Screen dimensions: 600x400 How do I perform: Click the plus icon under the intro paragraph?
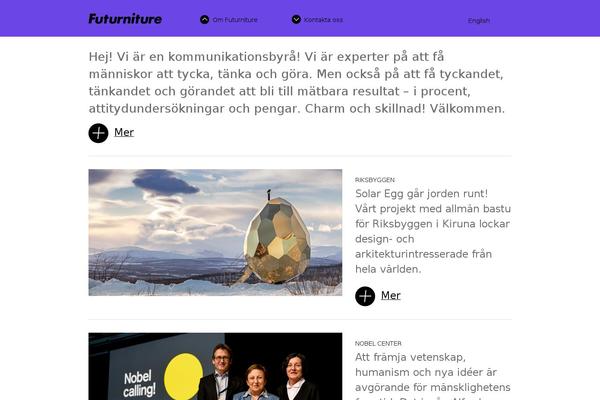point(98,133)
